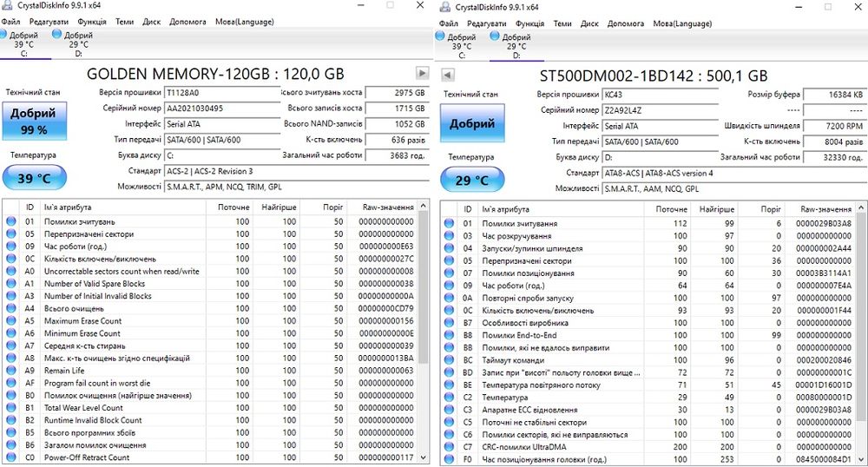Select Number of Valid Spare Blocks row
The height and width of the screenshot is (467, 868).
pyautogui.click(x=210, y=284)
